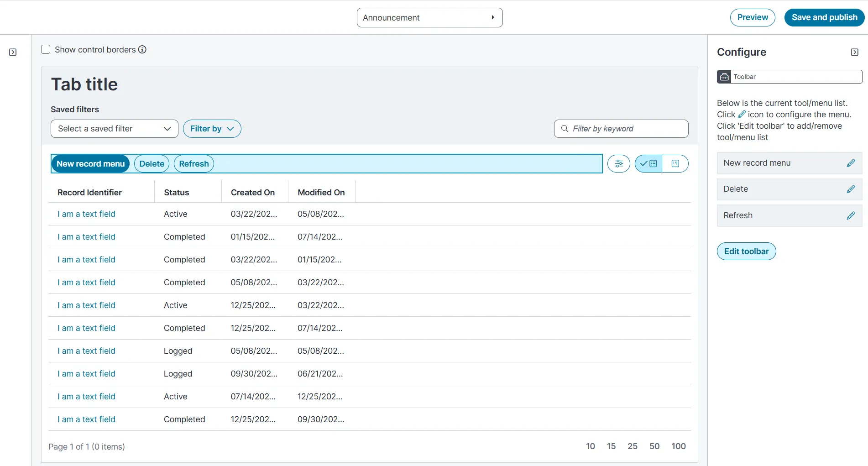Open text field link created 01/15
Viewport: 868px width, 466px height.
86,237
